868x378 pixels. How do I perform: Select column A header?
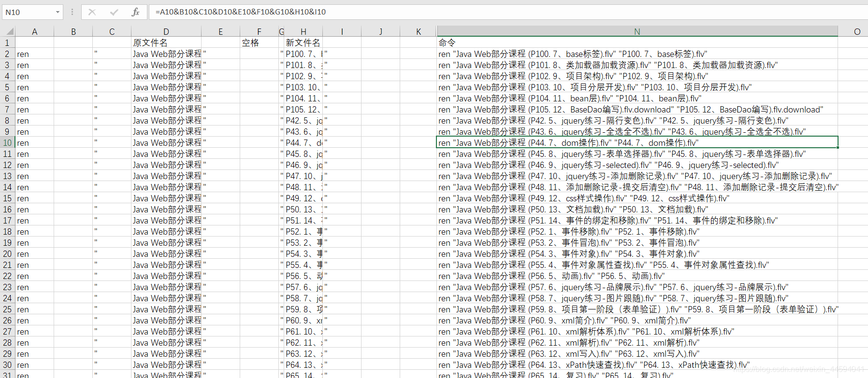[35, 31]
